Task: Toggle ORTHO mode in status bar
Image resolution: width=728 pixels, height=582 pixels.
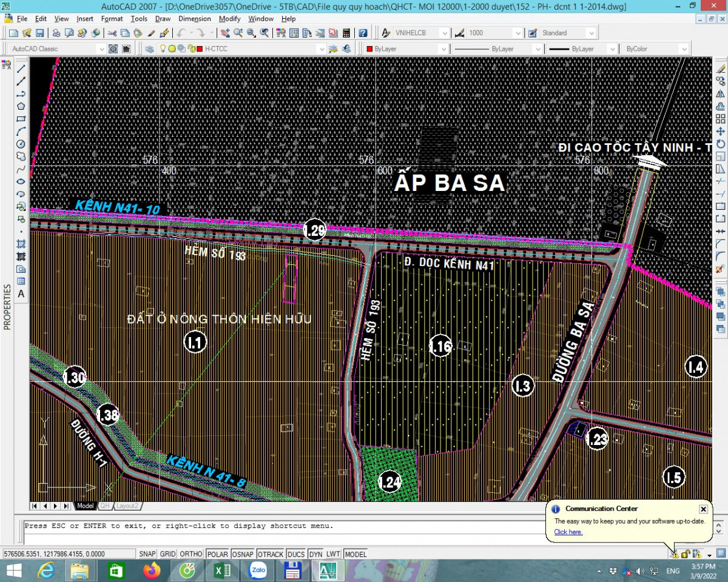Action: (191, 554)
